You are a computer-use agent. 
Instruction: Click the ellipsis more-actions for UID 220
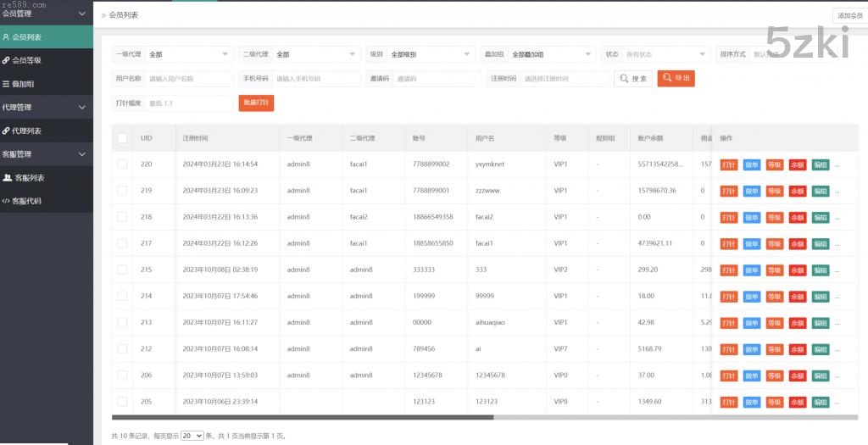[837, 164]
